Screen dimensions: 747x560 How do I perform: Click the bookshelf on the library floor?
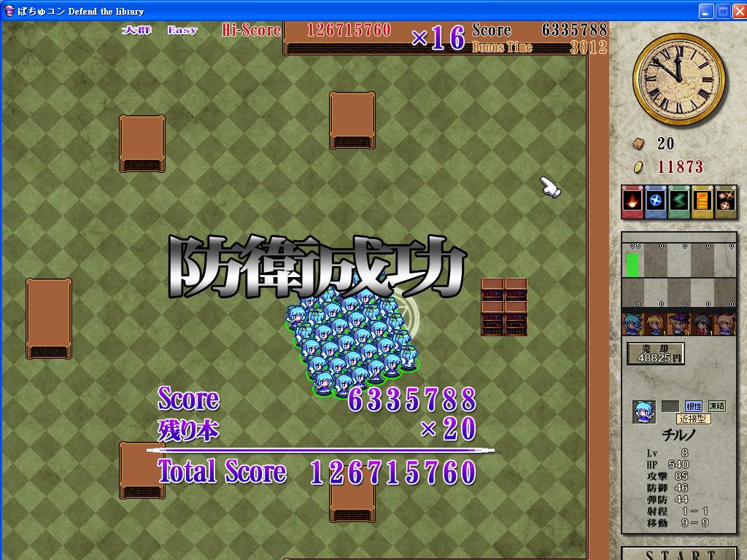504,307
